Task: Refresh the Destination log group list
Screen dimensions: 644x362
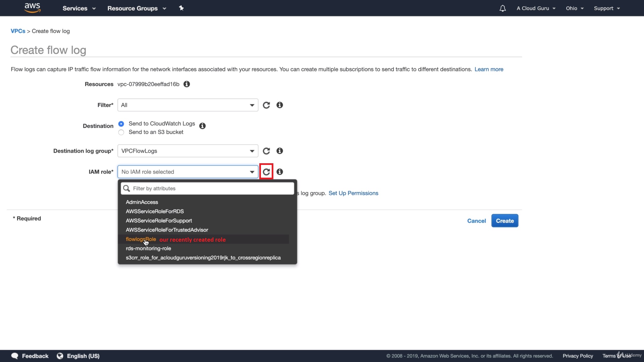Action: tap(266, 151)
